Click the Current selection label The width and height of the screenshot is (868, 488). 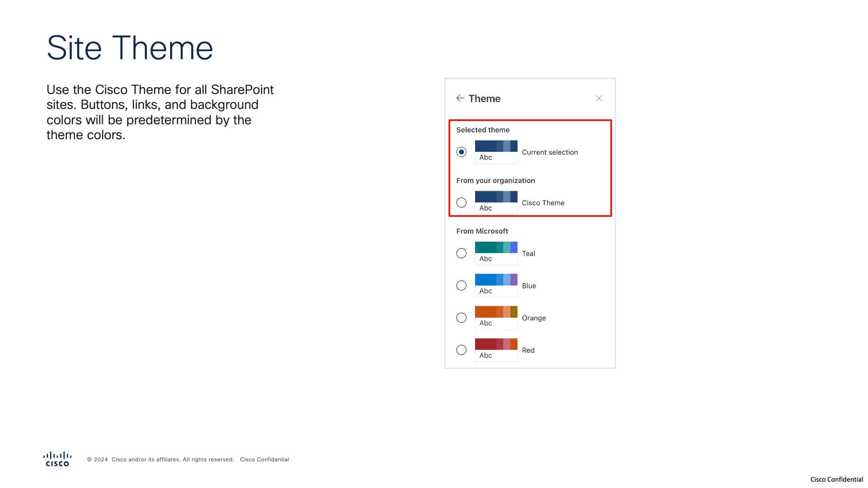(x=550, y=152)
